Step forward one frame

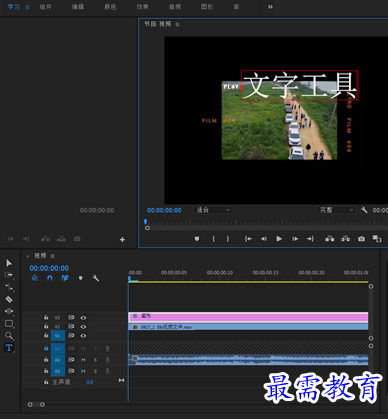click(x=295, y=239)
